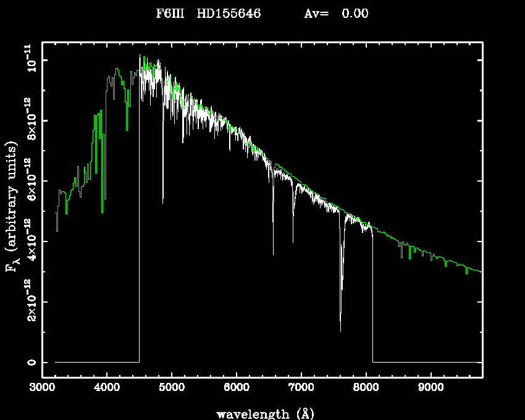
Task: Click the Av= 0.00 extinction value
Action: point(337,14)
